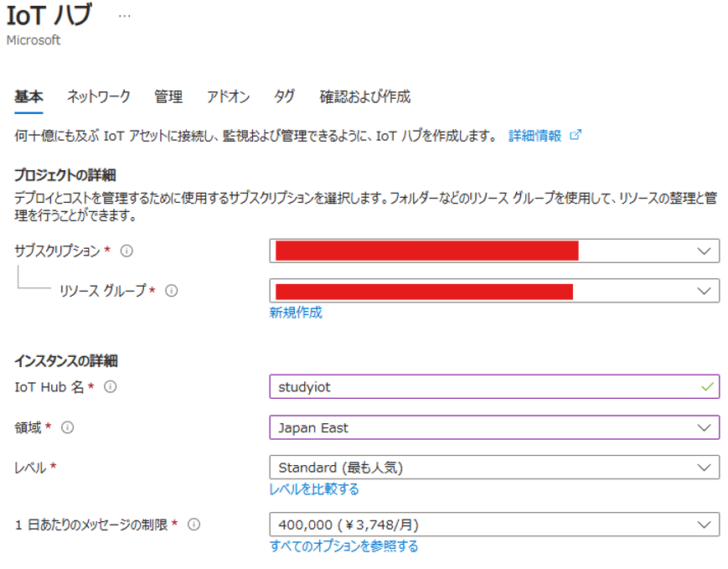Image resolution: width=728 pixels, height=569 pixels.
Task: Switch to the 管理 tab
Action: click(x=168, y=96)
